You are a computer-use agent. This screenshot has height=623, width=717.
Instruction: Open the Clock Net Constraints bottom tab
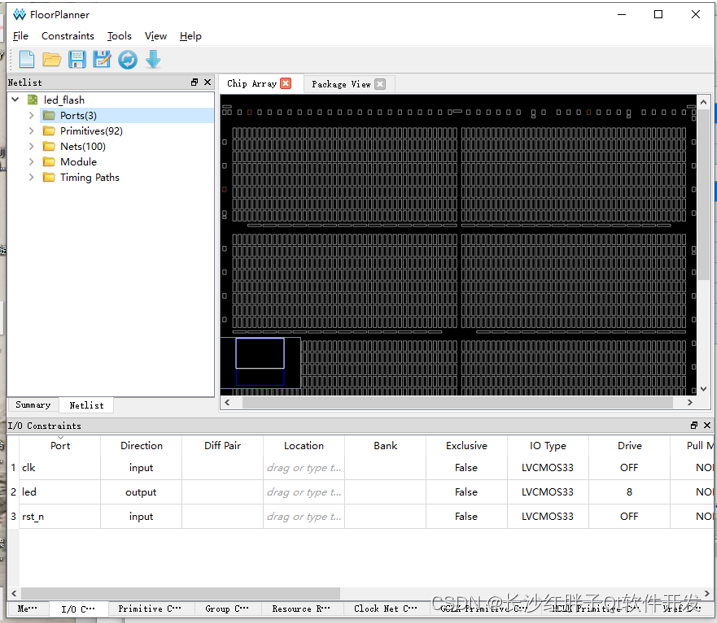[385, 609]
